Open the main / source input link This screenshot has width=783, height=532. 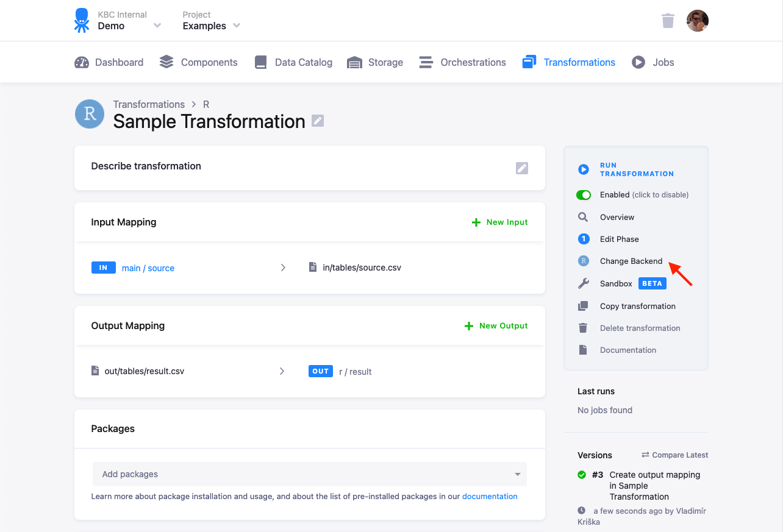pos(148,268)
